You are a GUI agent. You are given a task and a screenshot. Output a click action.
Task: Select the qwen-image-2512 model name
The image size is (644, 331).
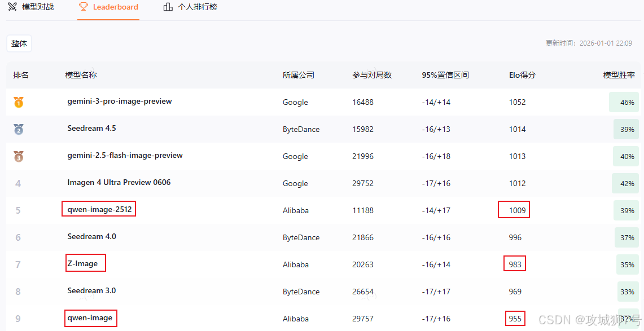pyautogui.click(x=99, y=210)
